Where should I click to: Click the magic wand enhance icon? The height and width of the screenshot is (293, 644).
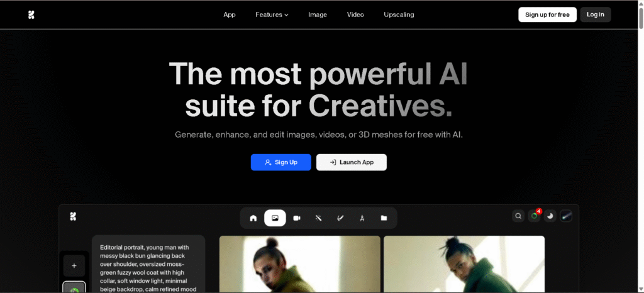click(x=318, y=218)
